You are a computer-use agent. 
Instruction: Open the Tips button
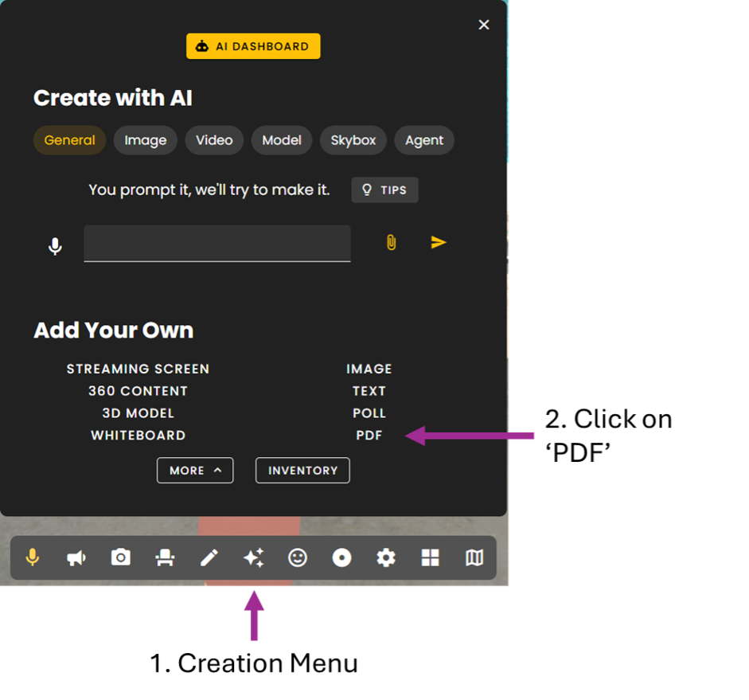pos(385,190)
